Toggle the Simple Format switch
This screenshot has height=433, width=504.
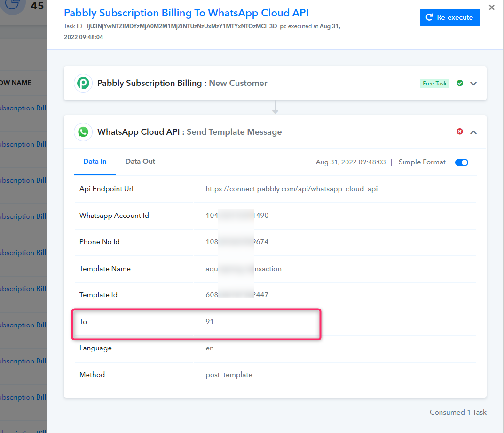click(x=462, y=162)
